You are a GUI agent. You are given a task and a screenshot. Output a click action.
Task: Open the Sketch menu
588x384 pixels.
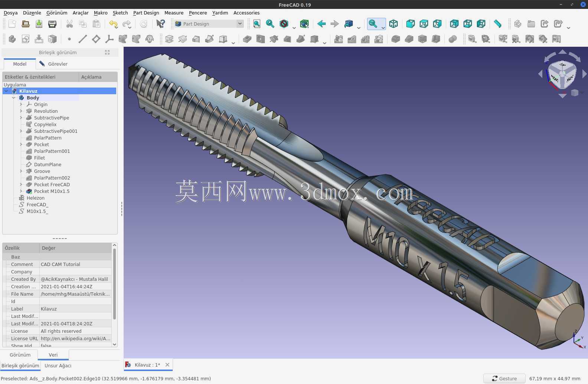click(120, 13)
